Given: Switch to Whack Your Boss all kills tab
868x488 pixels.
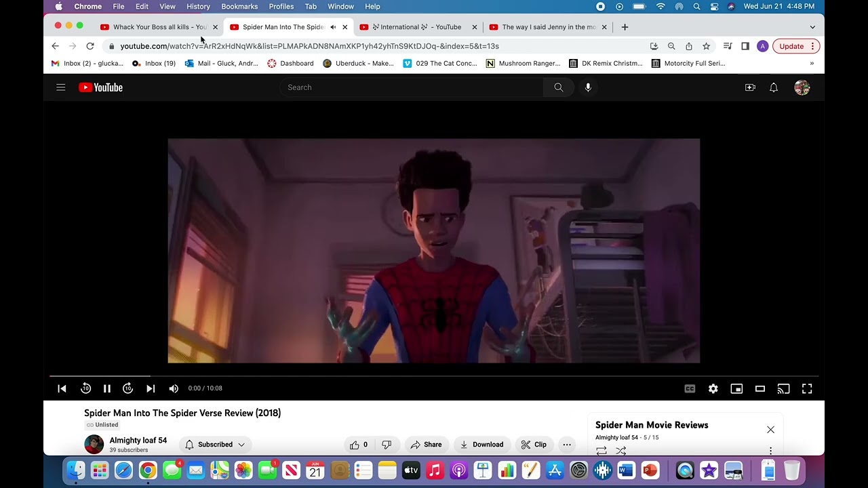Looking at the screenshot, I should (x=159, y=27).
